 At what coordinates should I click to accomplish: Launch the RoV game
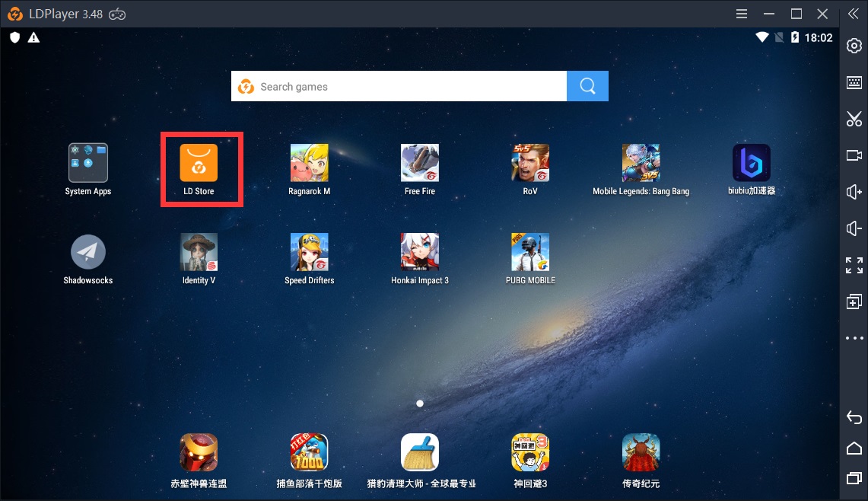(x=529, y=162)
